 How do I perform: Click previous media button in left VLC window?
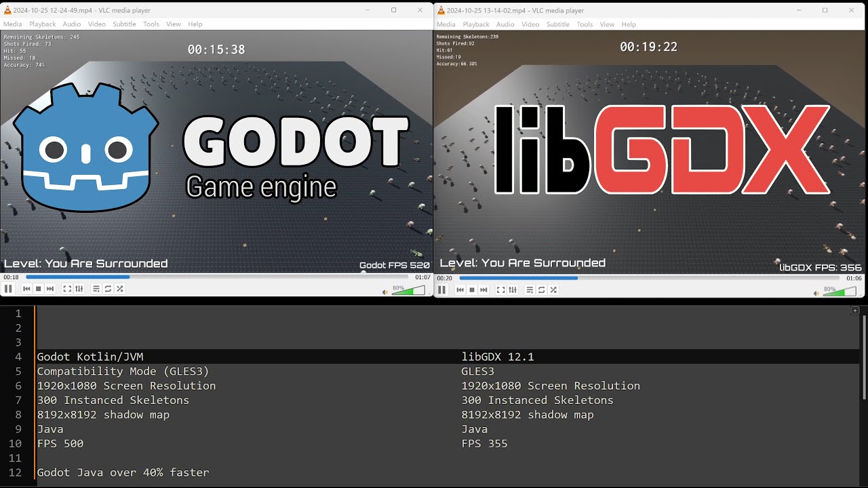(x=26, y=289)
